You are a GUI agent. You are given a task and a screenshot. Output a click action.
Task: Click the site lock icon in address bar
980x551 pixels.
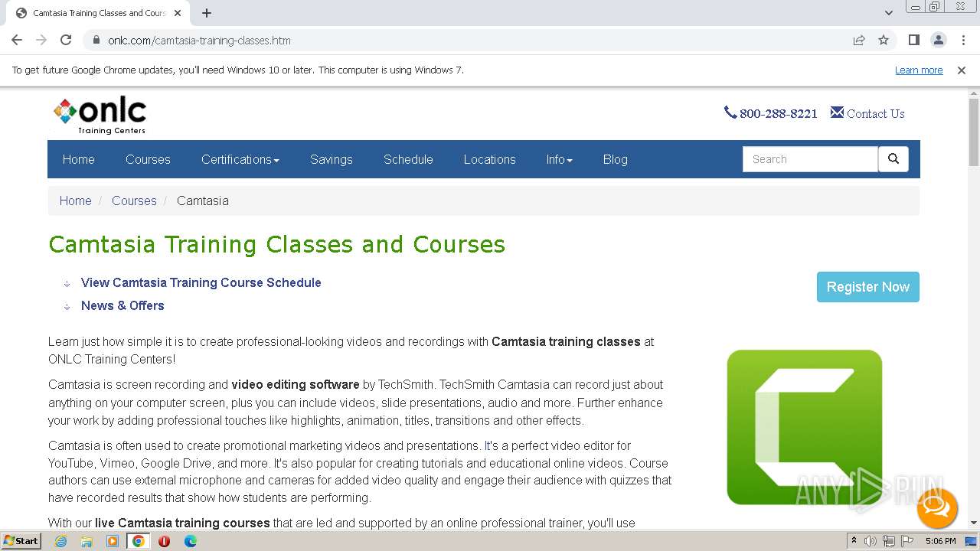coord(96,40)
